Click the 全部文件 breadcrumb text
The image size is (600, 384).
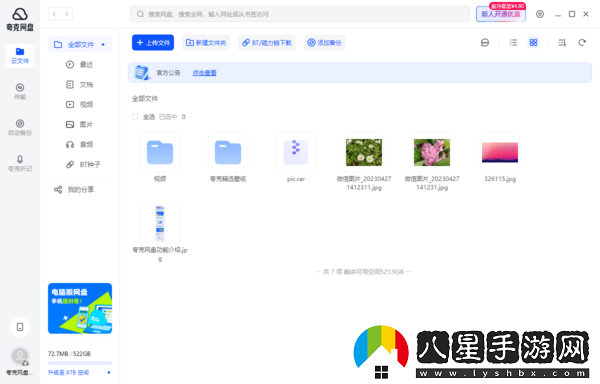145,99
